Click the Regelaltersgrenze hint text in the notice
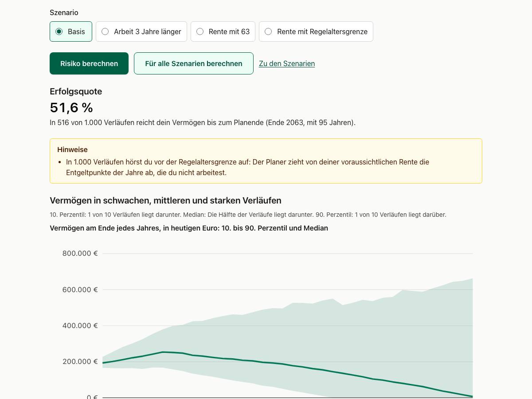This screenshot has width=532, height=399. pyautogui.click(x=247, y=167)
